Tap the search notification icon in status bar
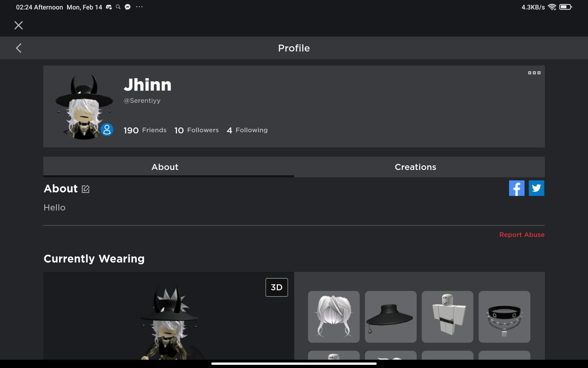This screenshot has height=368, width=588. (x=118, y=7)
